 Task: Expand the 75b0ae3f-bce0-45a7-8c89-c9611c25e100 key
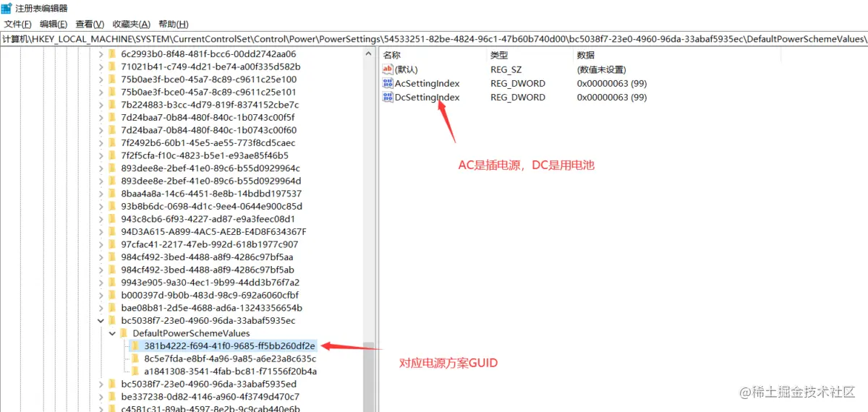[101, 80]
